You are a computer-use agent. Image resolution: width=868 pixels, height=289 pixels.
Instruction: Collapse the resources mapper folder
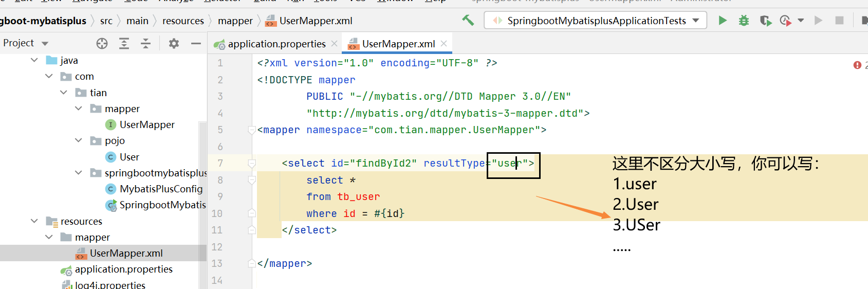click(x=49, y=237)
